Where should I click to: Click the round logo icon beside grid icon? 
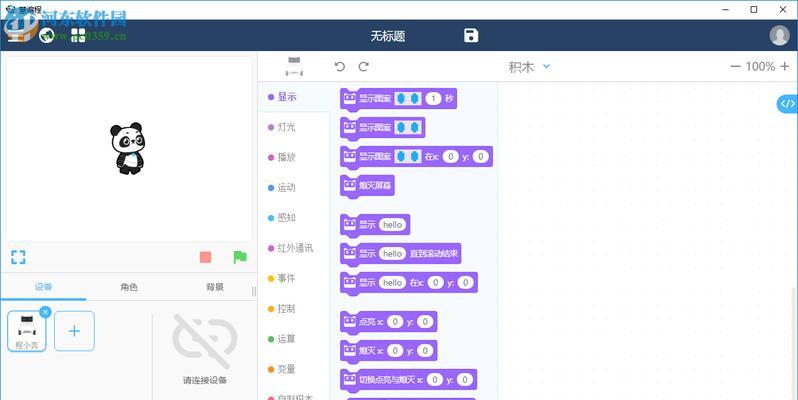coord(47,35)
